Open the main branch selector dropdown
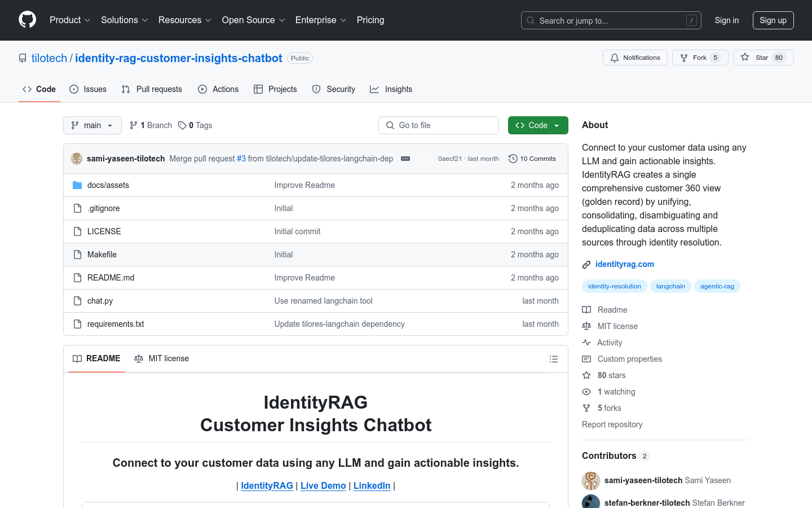 pyautogui.click(x=92, y=125)
